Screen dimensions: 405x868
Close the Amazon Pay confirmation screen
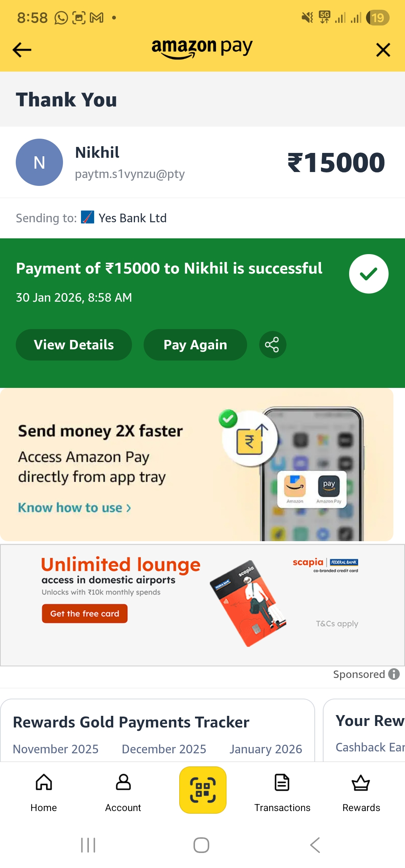[x=383, y=50]
